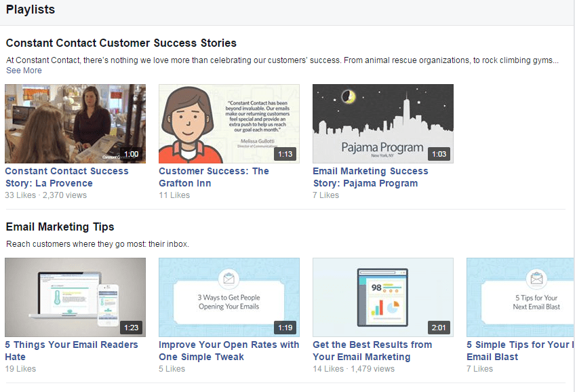The width and height of the screenshot is (575, 392).
Task: Open 'Improve Your Open Rates' title link
Action: click(x=229, y=351)
